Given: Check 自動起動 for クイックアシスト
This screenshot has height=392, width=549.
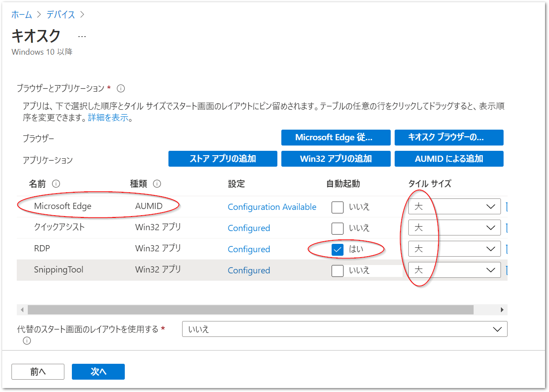Looking at the screenshot, I should click(337, 228).
